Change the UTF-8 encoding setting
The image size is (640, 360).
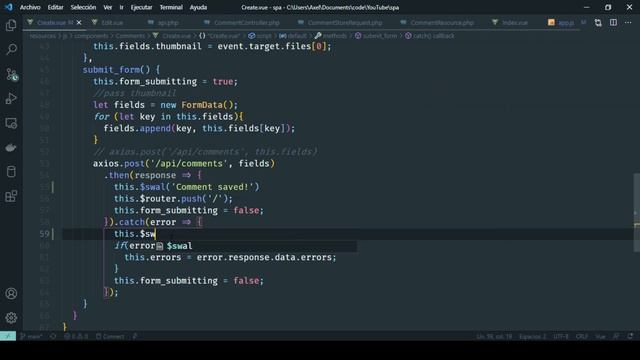561,336
